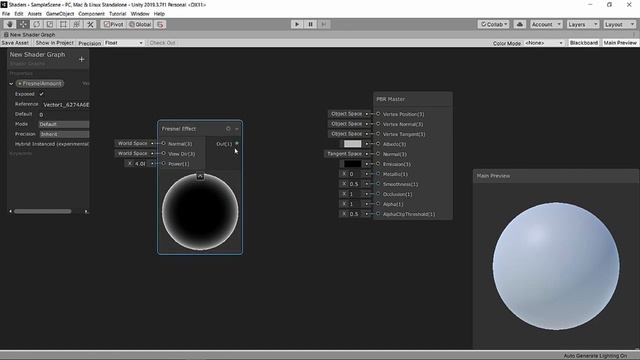This screenshot has width=640, height=360.
Task: Click the Power X value field
Action: tap(140, 164)
